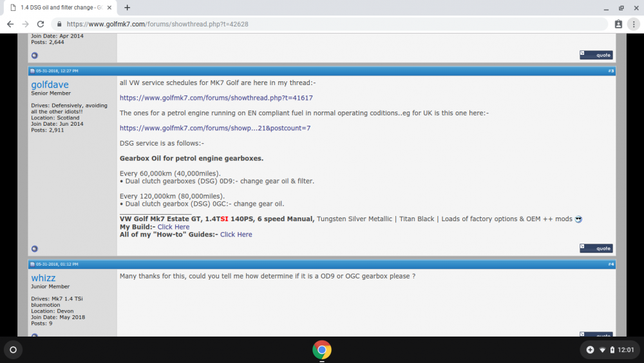644x363 pixels.
Task: Open the clock showing 12:01
Action: tap(625, 350)
